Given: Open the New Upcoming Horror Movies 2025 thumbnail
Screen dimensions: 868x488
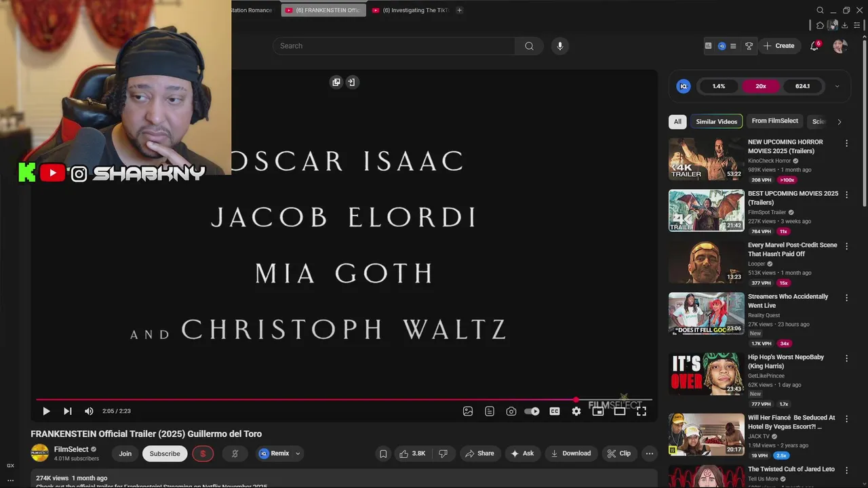Looking at the screenshot, I should (706, 159).
